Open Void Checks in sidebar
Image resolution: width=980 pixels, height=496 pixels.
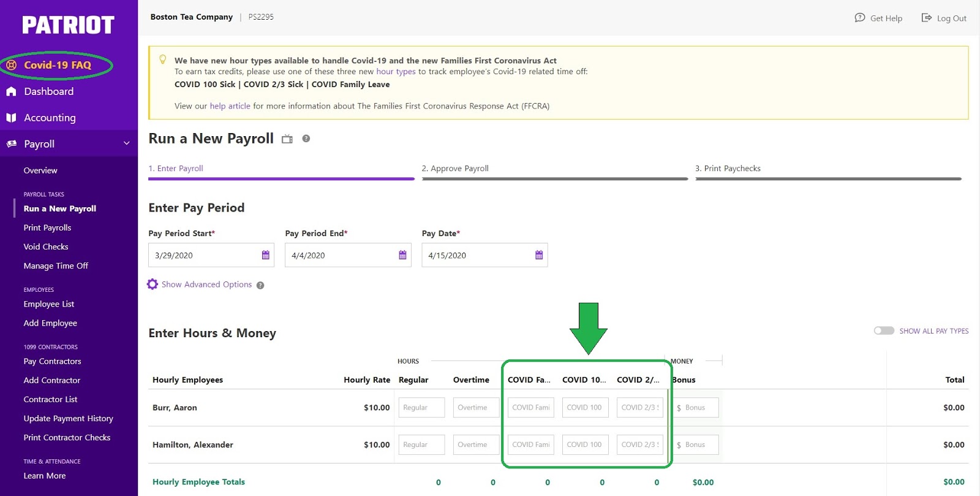coord(46,246)
